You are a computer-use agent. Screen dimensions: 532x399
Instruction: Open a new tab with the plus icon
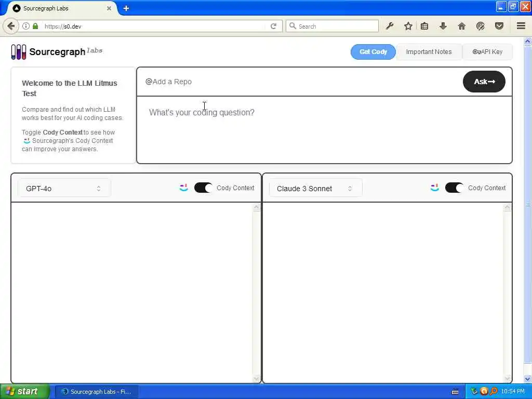tap(126, 8)
